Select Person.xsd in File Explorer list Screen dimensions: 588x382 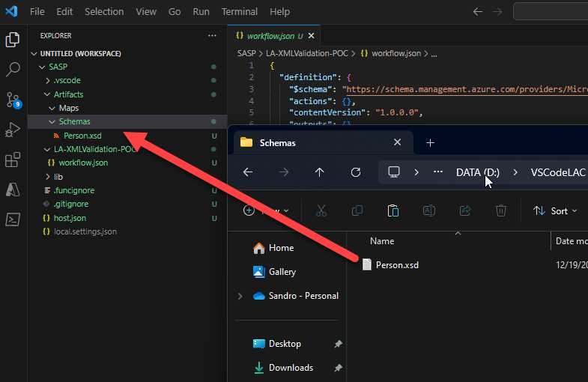coord(396,264)
